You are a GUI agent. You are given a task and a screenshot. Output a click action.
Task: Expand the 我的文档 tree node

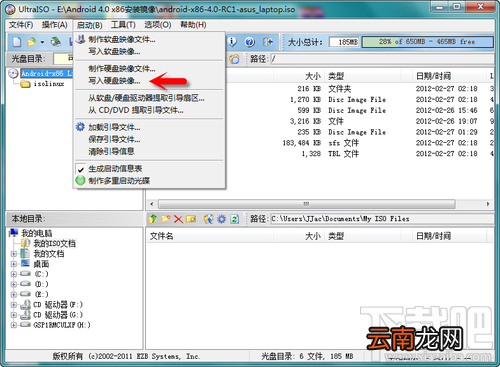(14, 254)
